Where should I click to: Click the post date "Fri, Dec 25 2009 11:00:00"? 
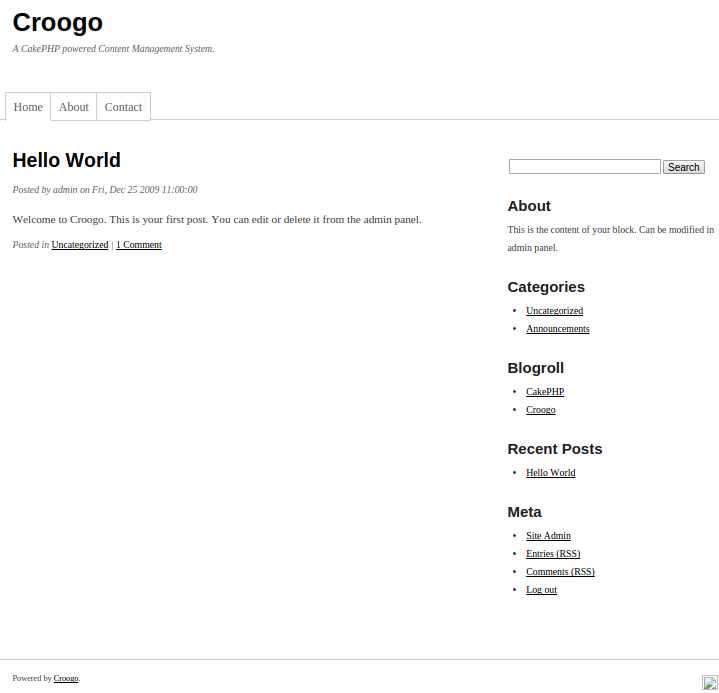coord(144,190)
